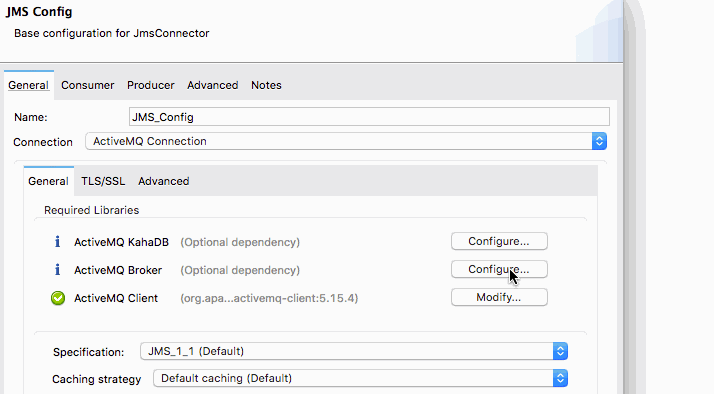The width and height of the screenshot is (714, 394).
Task: Open the Connection dropdown
Action: pos(346,141)
